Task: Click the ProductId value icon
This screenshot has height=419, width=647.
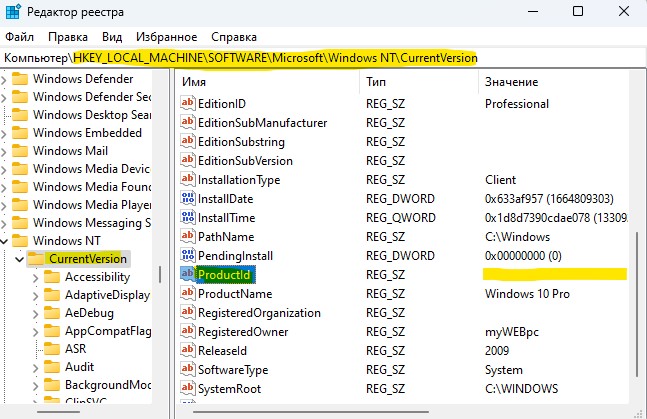Action: (188, 274)
